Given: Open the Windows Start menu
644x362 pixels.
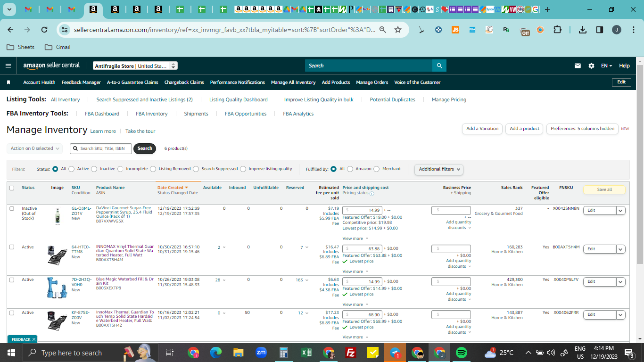Looking at the screenshot, I should pyautogui.click(x=11, y=353).
